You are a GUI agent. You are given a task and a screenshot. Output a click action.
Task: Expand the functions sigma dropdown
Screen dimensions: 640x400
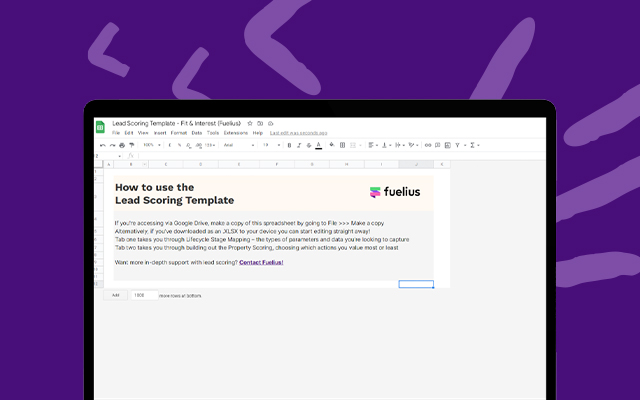click(476, 145)
